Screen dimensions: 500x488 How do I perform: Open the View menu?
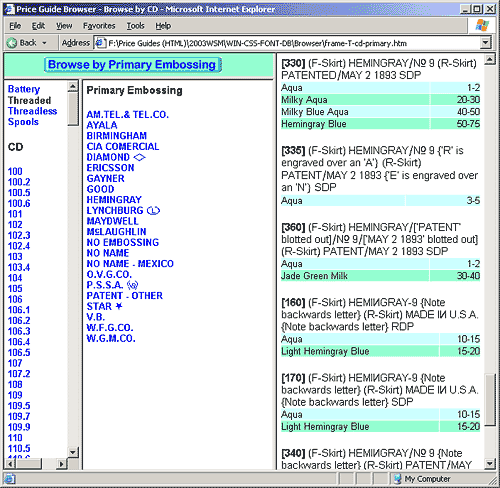click(x=64, y=26)
